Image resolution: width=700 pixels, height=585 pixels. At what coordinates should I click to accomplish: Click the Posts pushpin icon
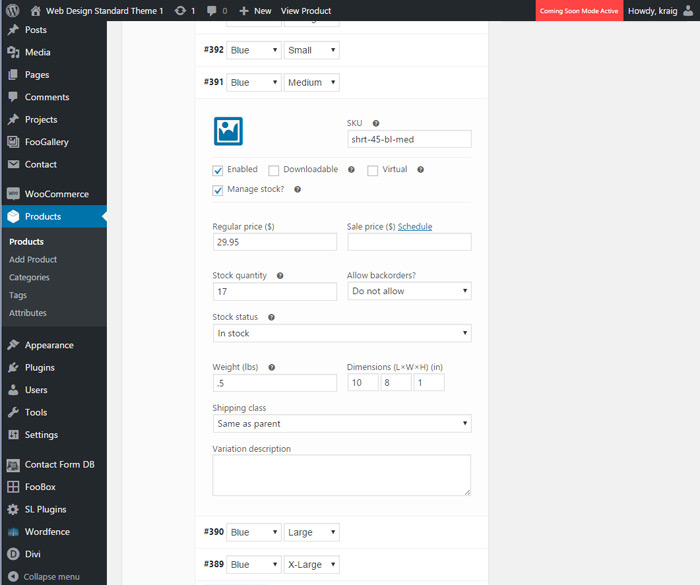pos(13,30)
